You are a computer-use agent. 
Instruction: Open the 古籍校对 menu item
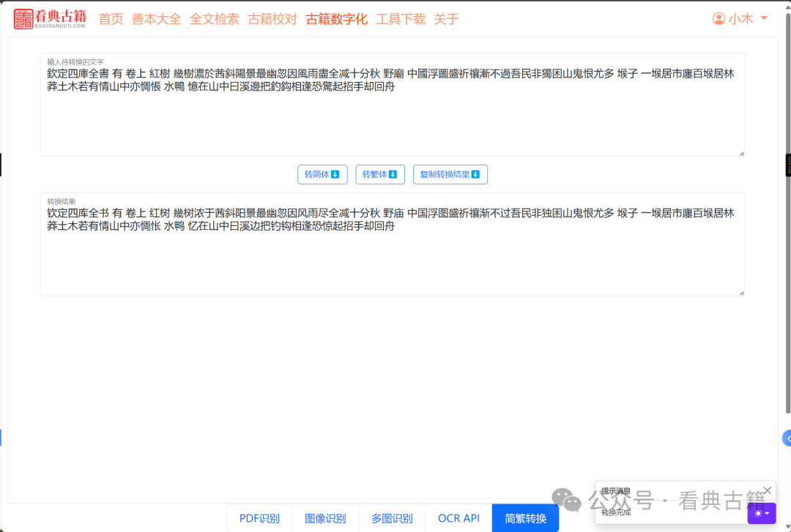click(x=272, y=19)
